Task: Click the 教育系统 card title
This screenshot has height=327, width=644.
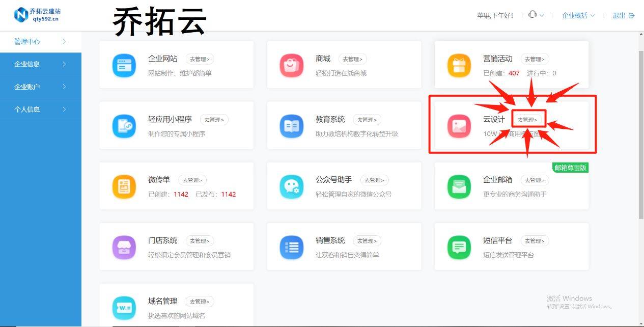Action: [330, 119]
